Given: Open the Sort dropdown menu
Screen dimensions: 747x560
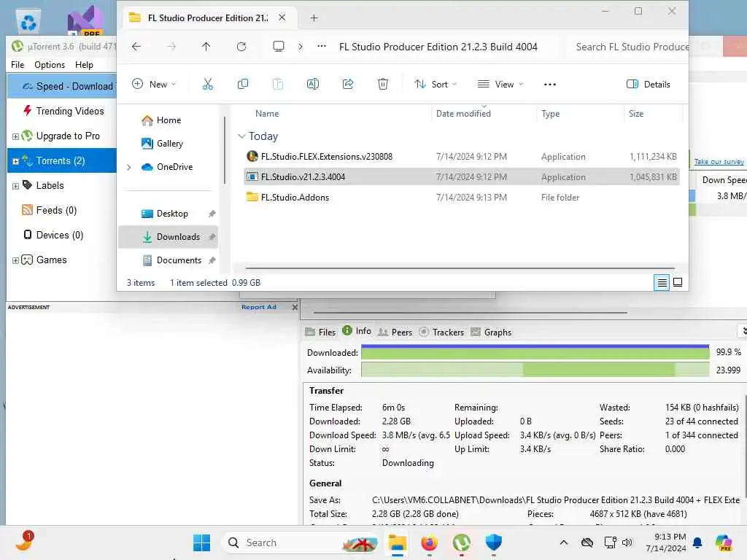Looking at the screenshot, I should [x=436, y=85].
